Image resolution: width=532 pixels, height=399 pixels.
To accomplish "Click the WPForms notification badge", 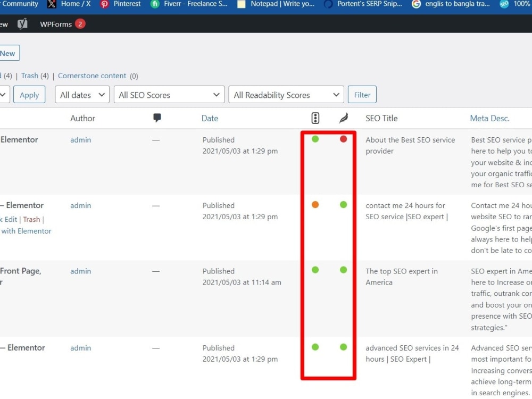I will click(80, 24).
